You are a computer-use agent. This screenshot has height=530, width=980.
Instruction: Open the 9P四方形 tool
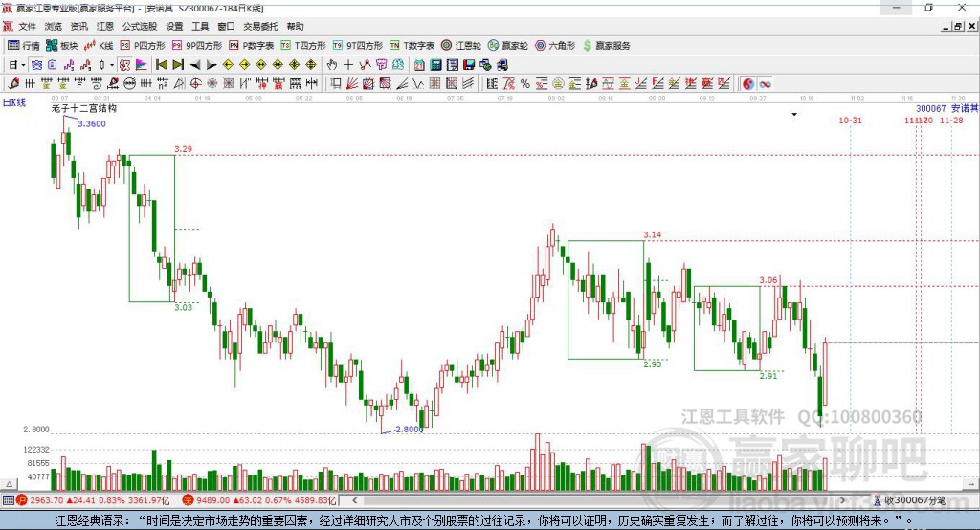[197, 46]
